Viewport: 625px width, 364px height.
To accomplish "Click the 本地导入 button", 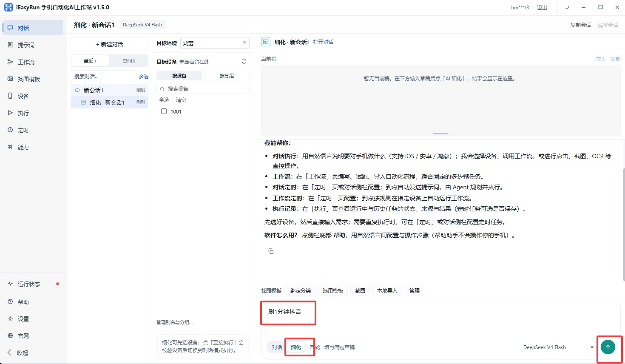I will [387, 291].
